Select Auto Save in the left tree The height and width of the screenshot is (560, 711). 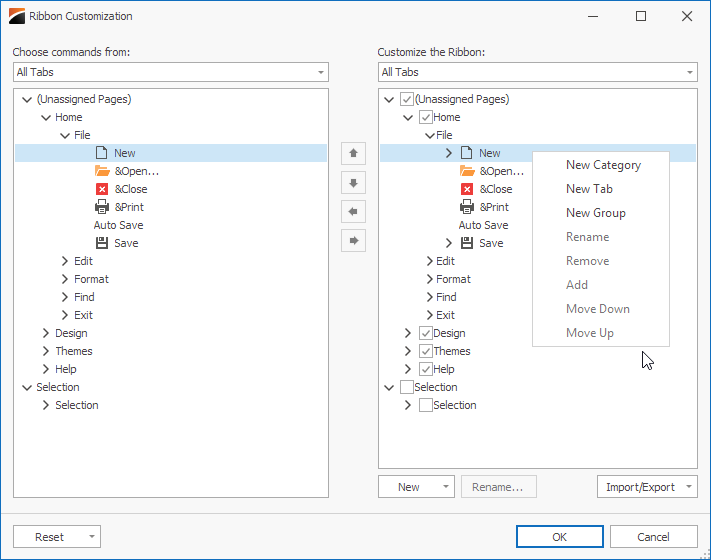118,225
